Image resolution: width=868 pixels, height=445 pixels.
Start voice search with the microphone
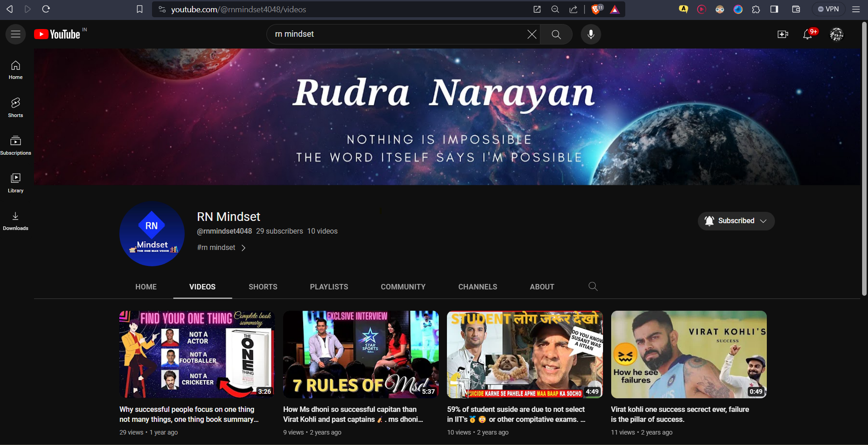coord(591,34)
